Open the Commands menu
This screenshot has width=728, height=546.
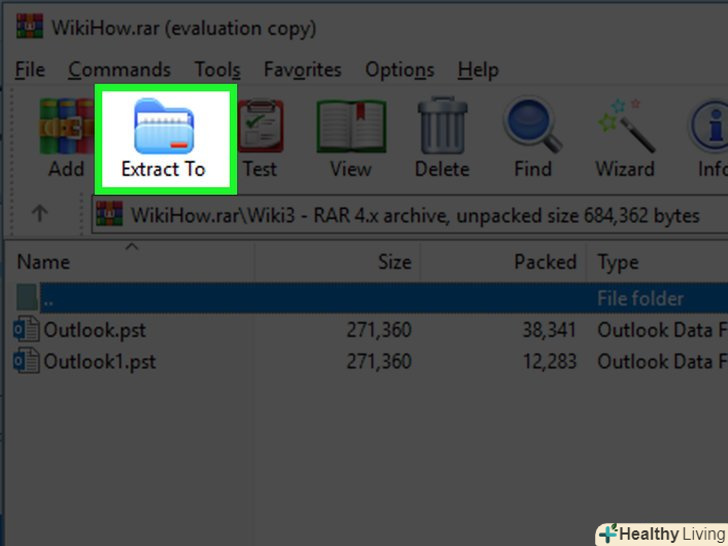pos(119,70)
